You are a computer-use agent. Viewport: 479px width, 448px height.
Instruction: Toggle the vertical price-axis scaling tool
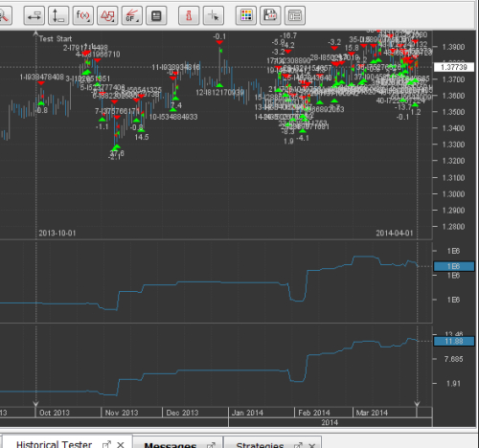58,15
